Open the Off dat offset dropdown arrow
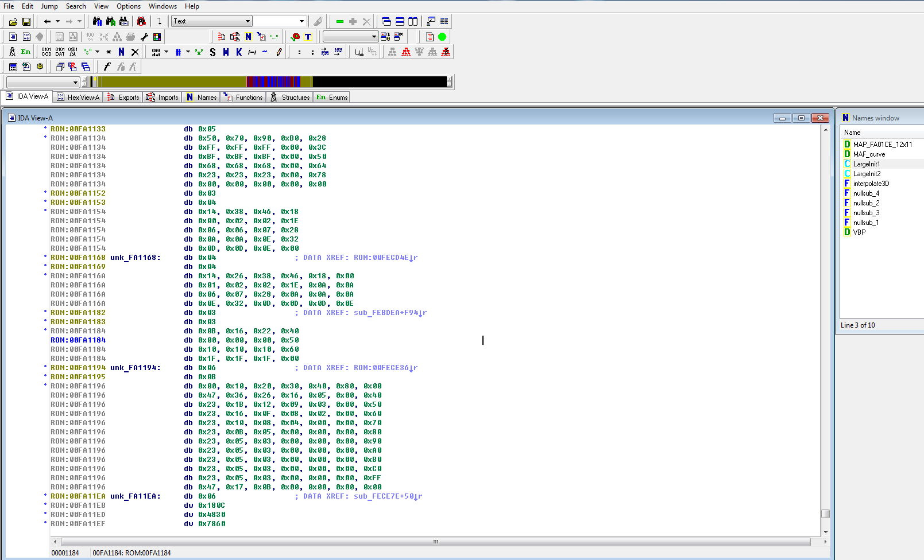The height and width of the screenshot is (560, 924). tap(167, 52)
